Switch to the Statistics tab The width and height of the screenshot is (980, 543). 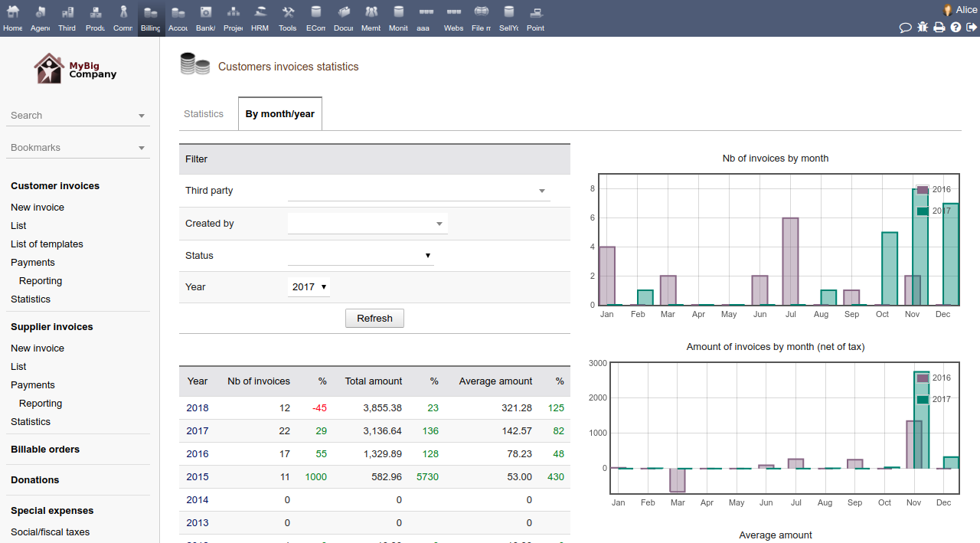[204, 114]
